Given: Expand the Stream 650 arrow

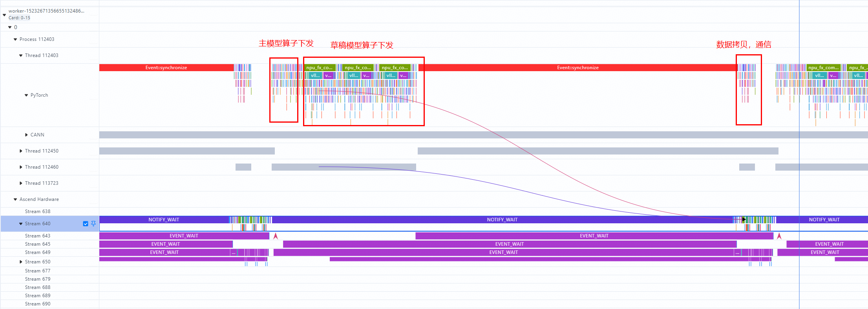Looking at the screenshot, I should [x=21, y=262].
